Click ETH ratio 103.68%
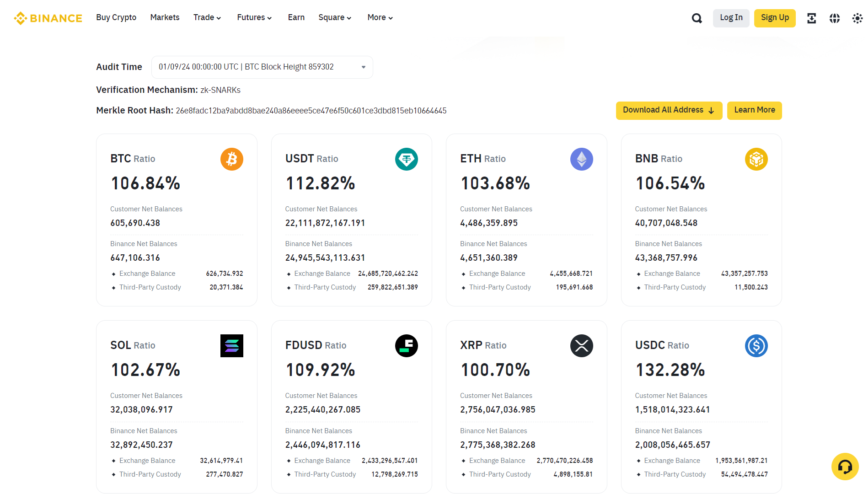Image resolution: width=868 pixels, height=494 pixels. tap(495, 183)
